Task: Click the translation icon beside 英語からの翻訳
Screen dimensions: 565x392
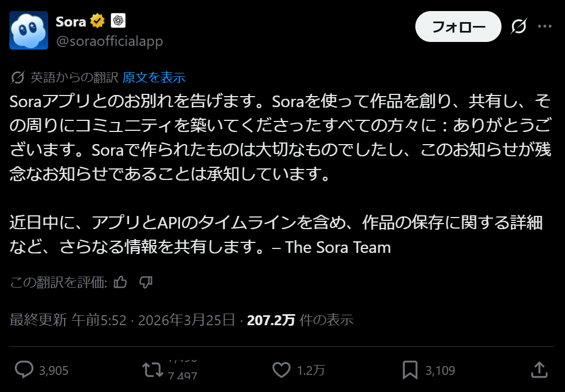Action: point(18,77)
